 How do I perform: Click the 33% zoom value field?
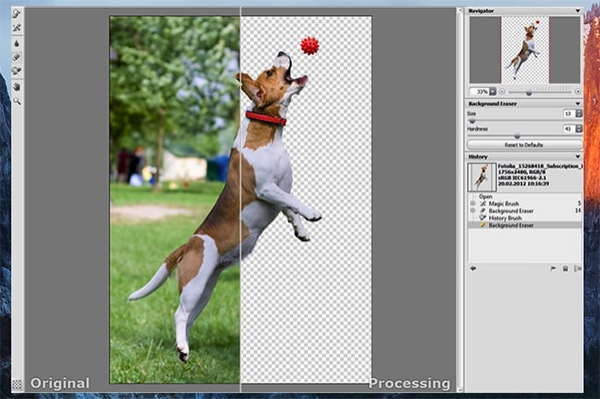(480, 91)
